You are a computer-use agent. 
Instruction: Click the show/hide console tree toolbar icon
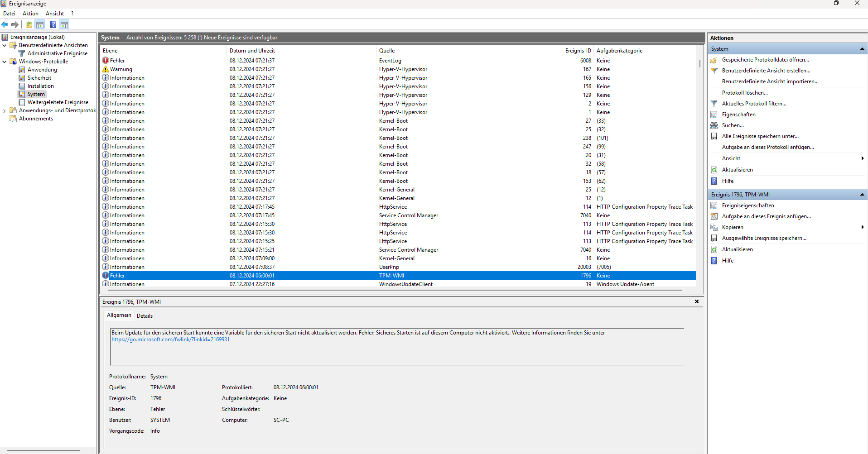point(40,24)
